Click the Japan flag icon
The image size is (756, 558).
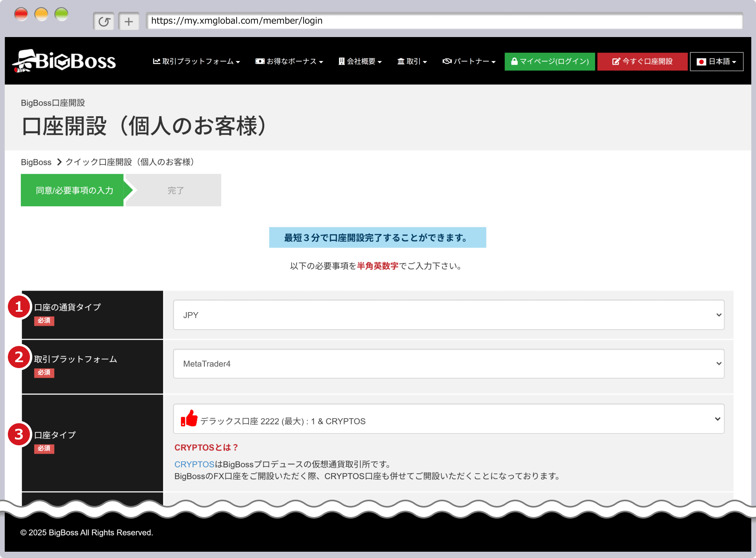click(x=701, y=61)
